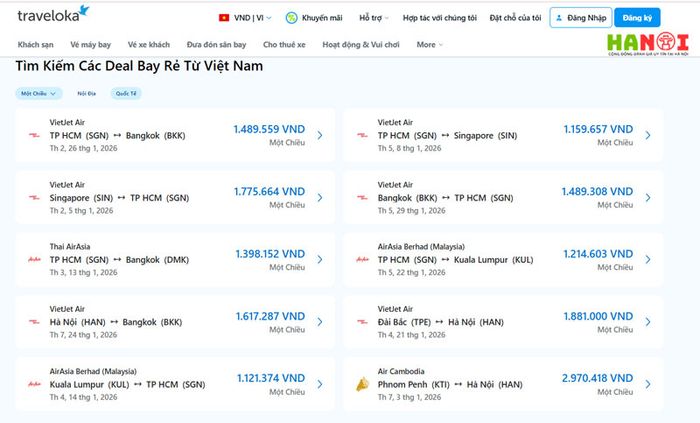The height and width of the screenshot is (423, 700).
Task: Click VietJet logo on Đài Bắc to Hà Nội
Action: click(x=362, y=322)
